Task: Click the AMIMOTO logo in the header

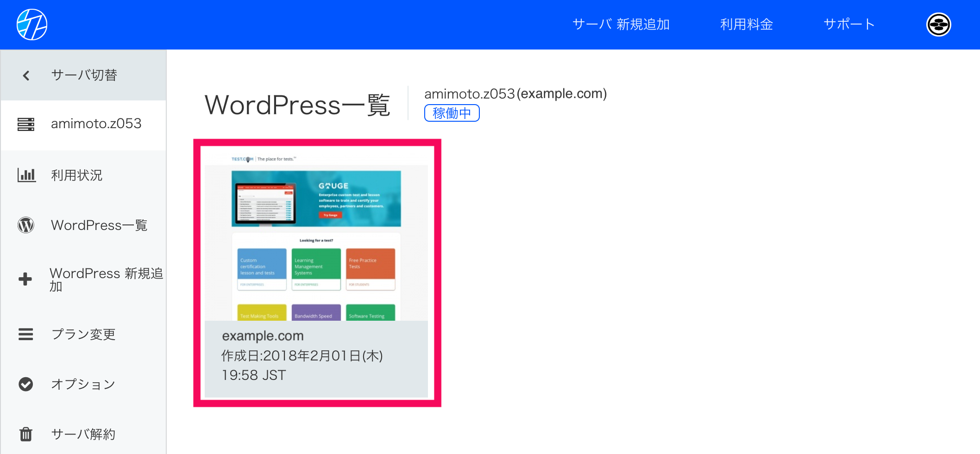Action: [x=32, y=25]
